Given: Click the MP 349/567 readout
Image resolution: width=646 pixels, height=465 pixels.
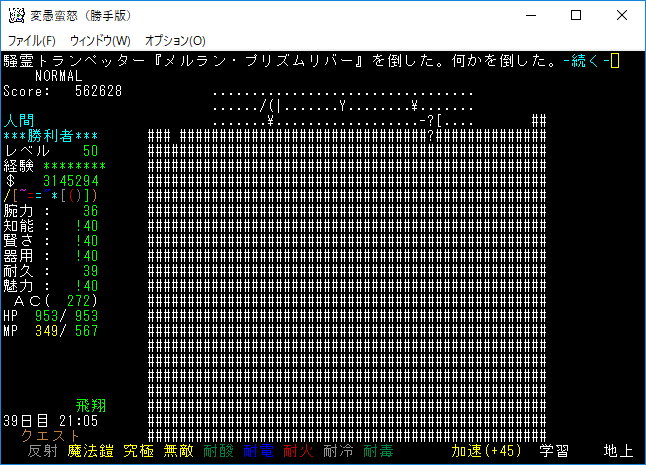Looking at the screenshot, I should coord(51,331).
